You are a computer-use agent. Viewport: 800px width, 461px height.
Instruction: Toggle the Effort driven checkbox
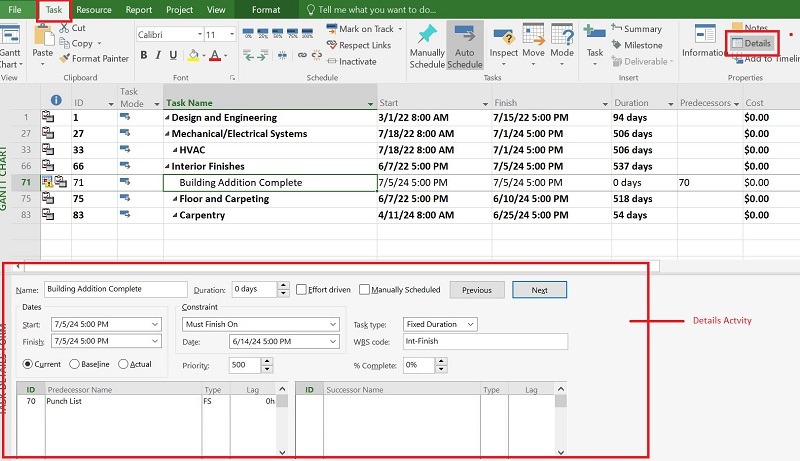click(301, 290)
